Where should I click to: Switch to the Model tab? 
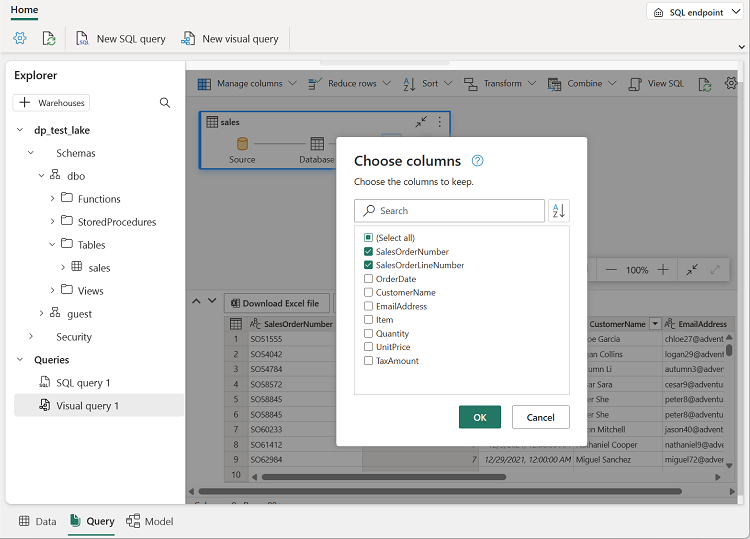click(150, 521)
